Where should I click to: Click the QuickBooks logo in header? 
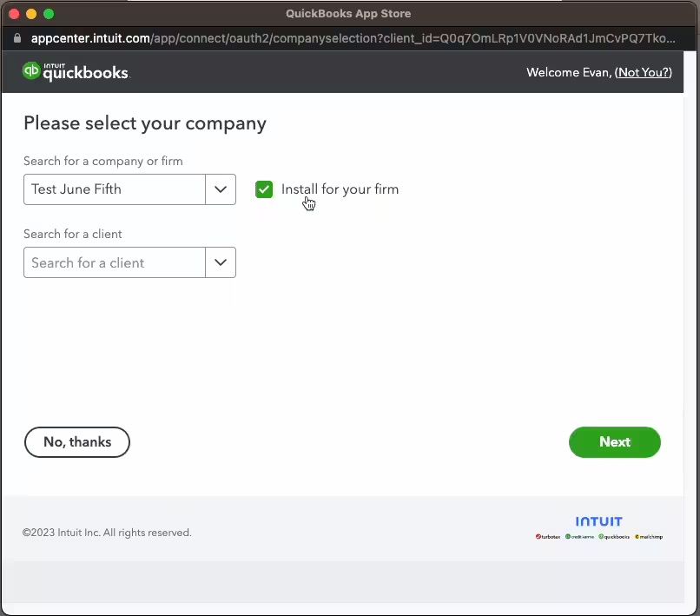(76, 71)
